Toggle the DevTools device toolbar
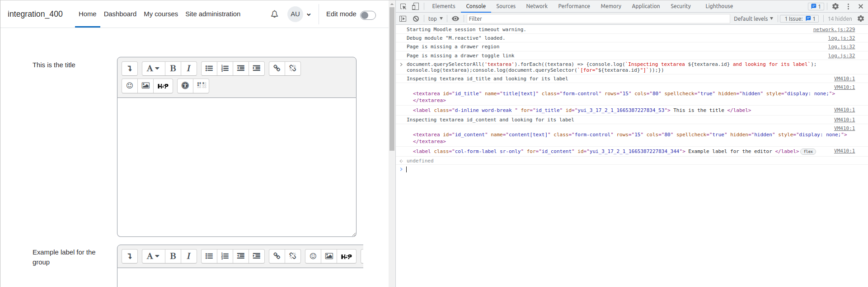868x287 pixels. click(x=415, y=6)
